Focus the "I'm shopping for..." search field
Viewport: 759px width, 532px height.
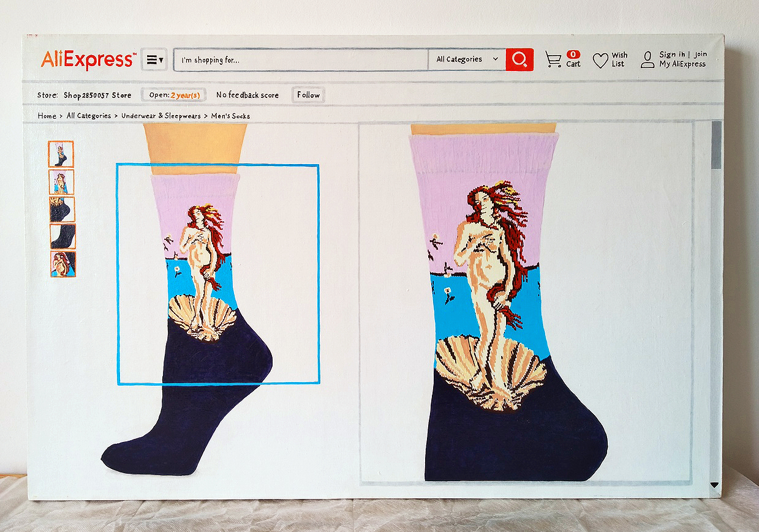point(300,60)
